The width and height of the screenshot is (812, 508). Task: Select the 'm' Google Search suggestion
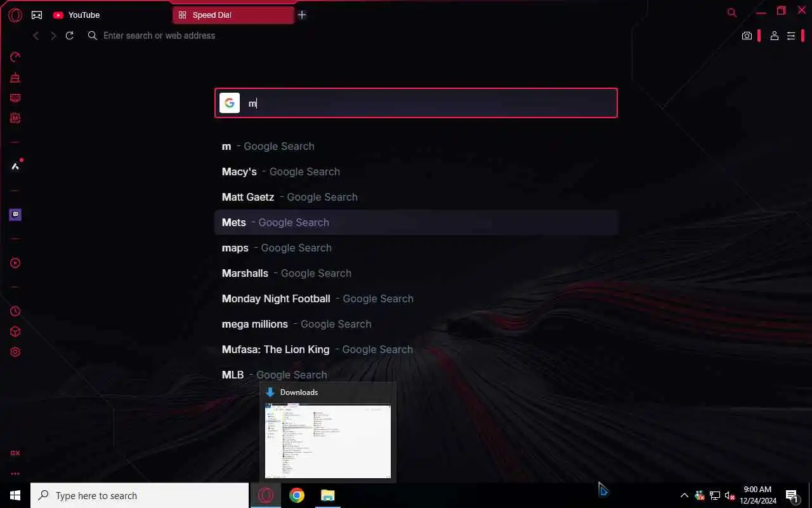tap(416, 146)
